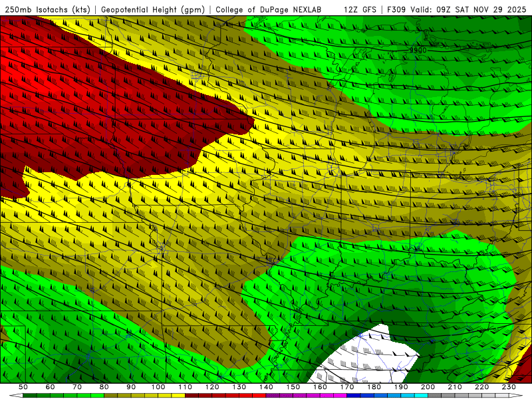Click the '80' value on the color scale
Viewport: 532px width, 399px height.
tap(104, 387)
